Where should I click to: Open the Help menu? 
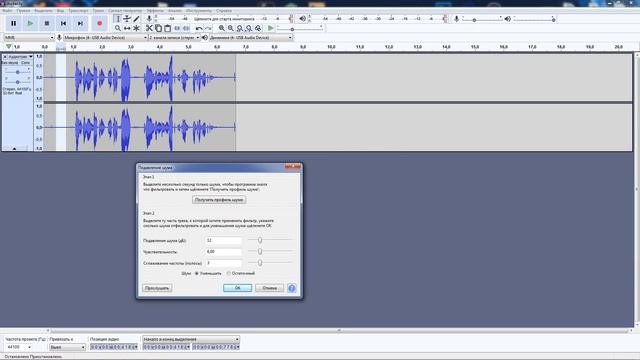coord(224,11)
